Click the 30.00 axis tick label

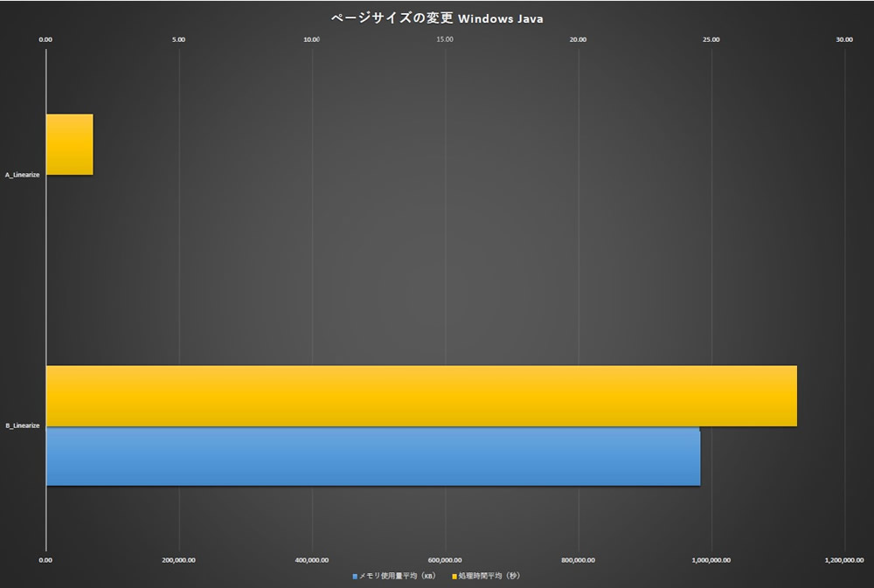click(843, 39)
